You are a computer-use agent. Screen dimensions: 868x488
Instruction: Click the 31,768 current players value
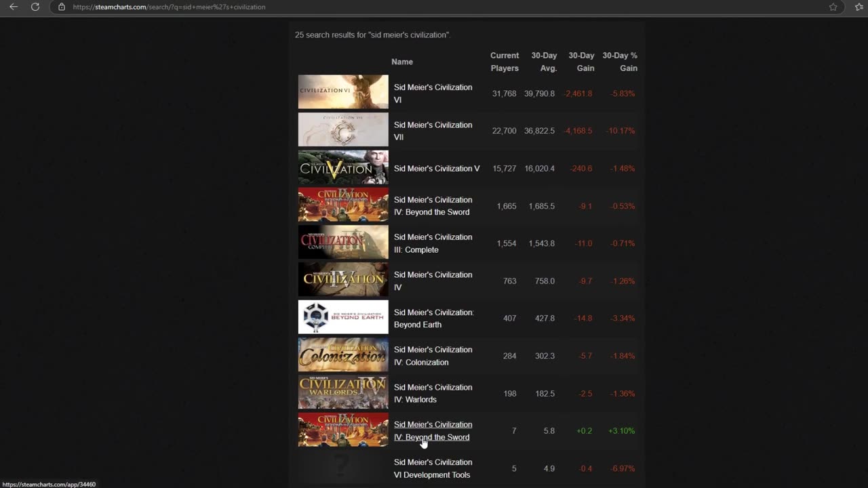tap(504, 94)
